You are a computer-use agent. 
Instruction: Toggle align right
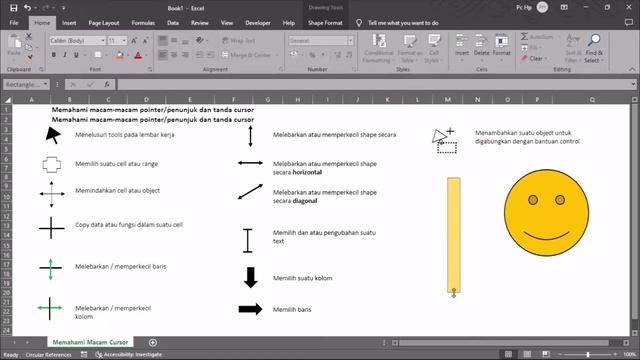point(185,55)
